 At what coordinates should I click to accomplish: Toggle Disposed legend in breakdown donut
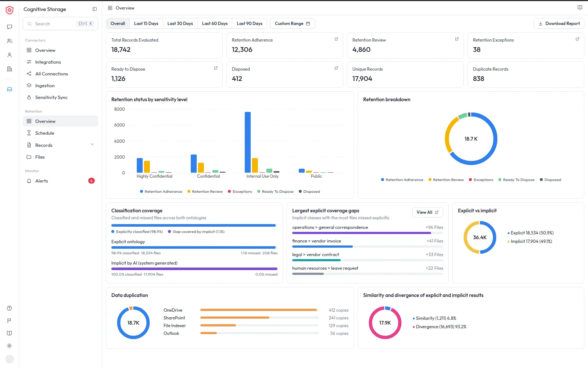click(550, 180)
